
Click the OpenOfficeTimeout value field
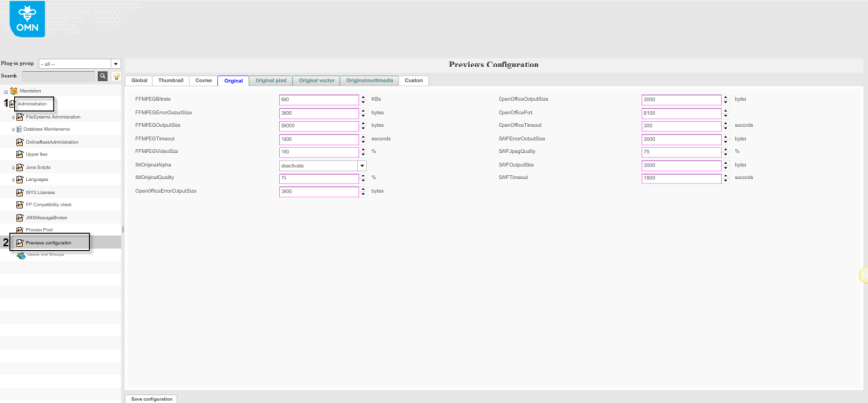(682, 126)
